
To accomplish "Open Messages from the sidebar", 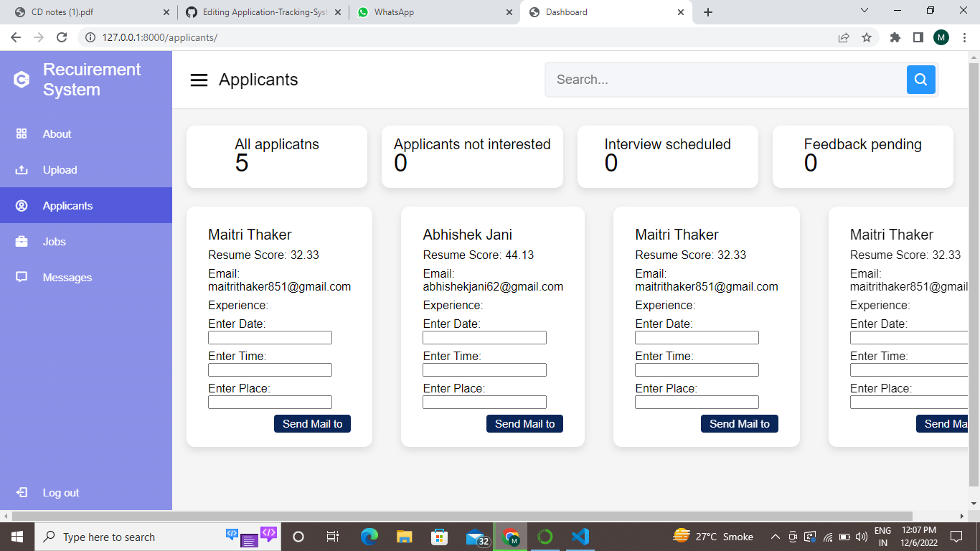I will 22,277.
